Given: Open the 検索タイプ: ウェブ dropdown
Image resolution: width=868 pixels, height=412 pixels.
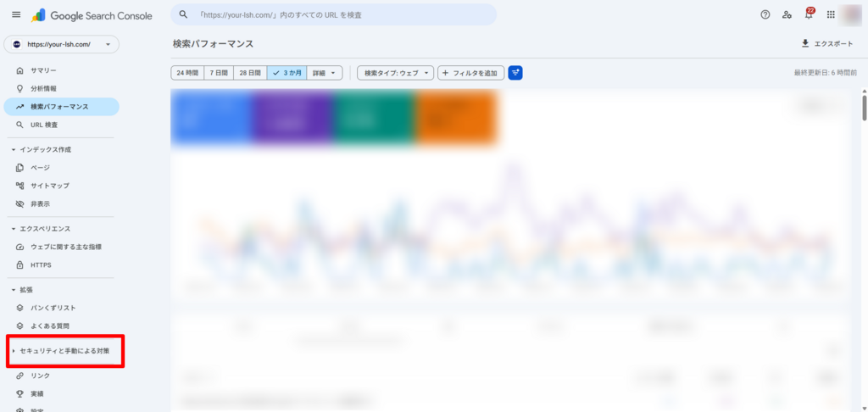Looking at the screenshot, I should pos(396,73).
